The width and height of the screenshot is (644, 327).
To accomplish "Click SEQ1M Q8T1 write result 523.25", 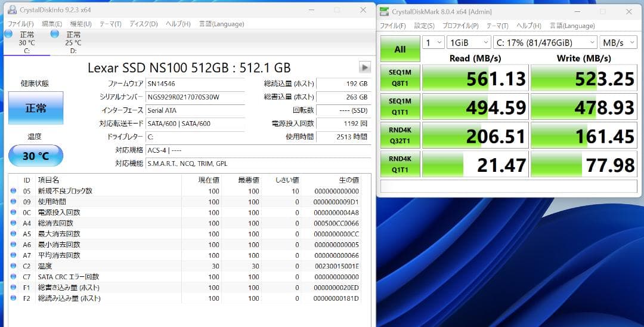I will click(584, 78).
